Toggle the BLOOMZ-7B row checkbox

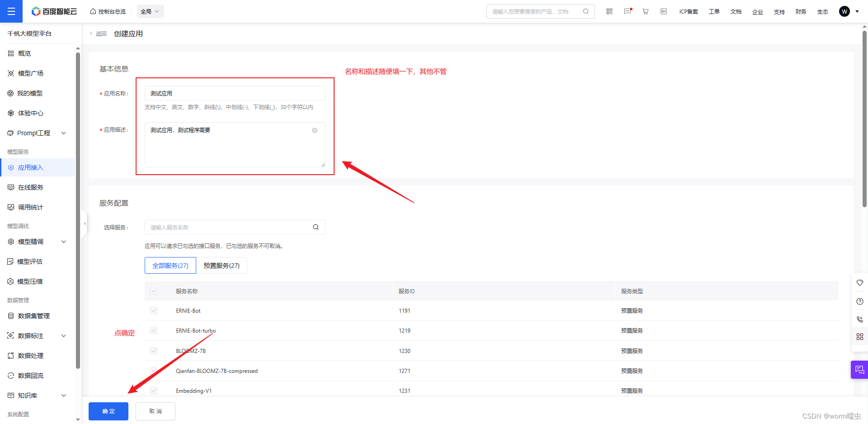click(x=154, y=351)
